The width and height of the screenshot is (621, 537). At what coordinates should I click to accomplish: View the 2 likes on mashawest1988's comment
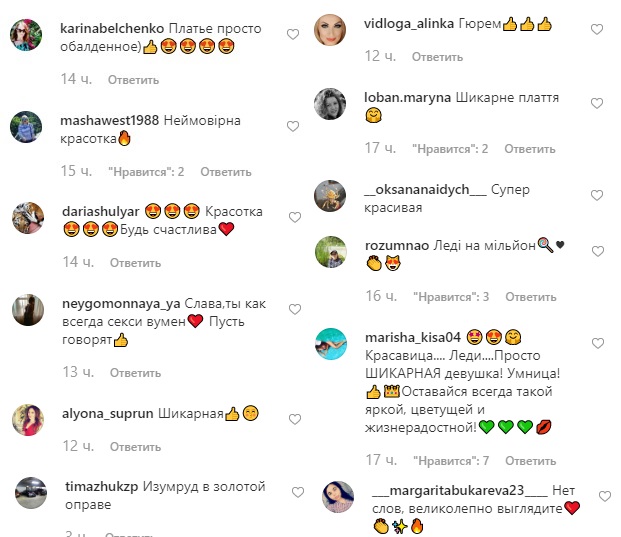[x=146, y=172]
